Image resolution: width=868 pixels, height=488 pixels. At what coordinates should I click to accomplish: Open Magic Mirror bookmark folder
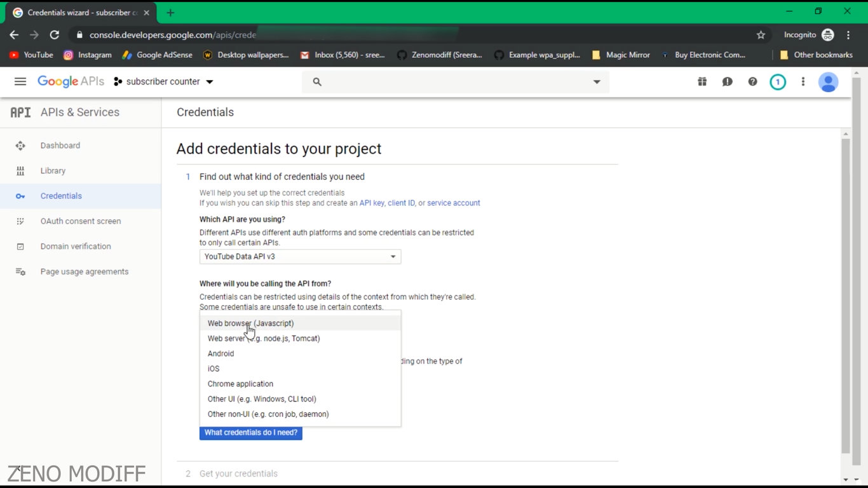click(621, 55)
